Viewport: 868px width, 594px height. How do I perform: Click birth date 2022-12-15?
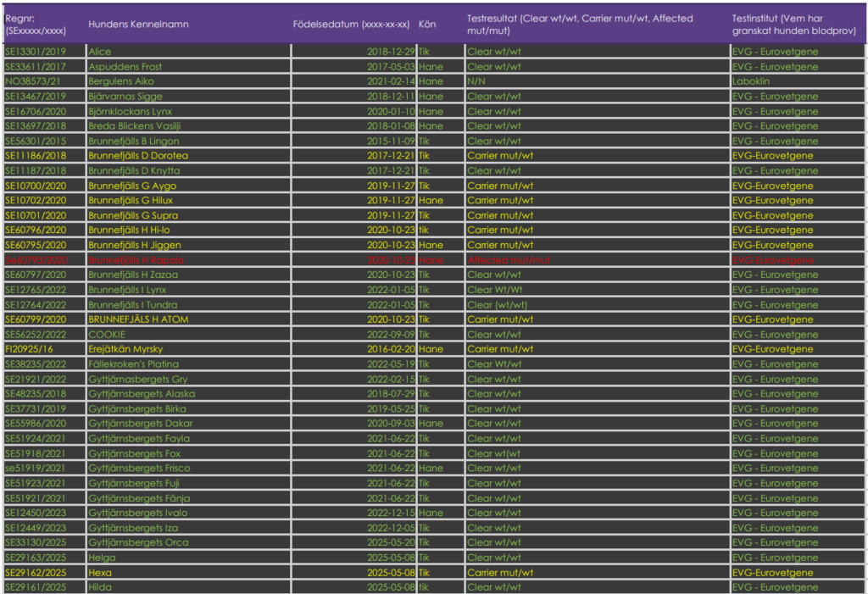pyautogui.click(x=353, y=513)
